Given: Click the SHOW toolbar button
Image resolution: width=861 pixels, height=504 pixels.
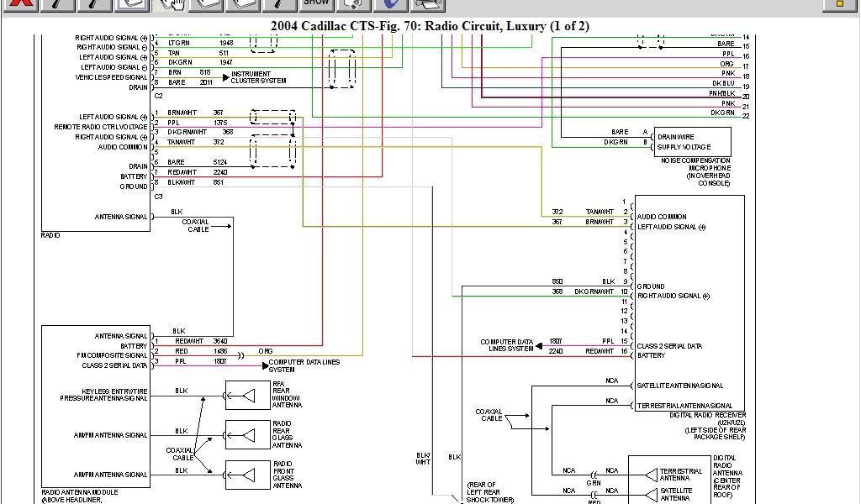Looking at the screenshot, I should click(x=316, y=4).
